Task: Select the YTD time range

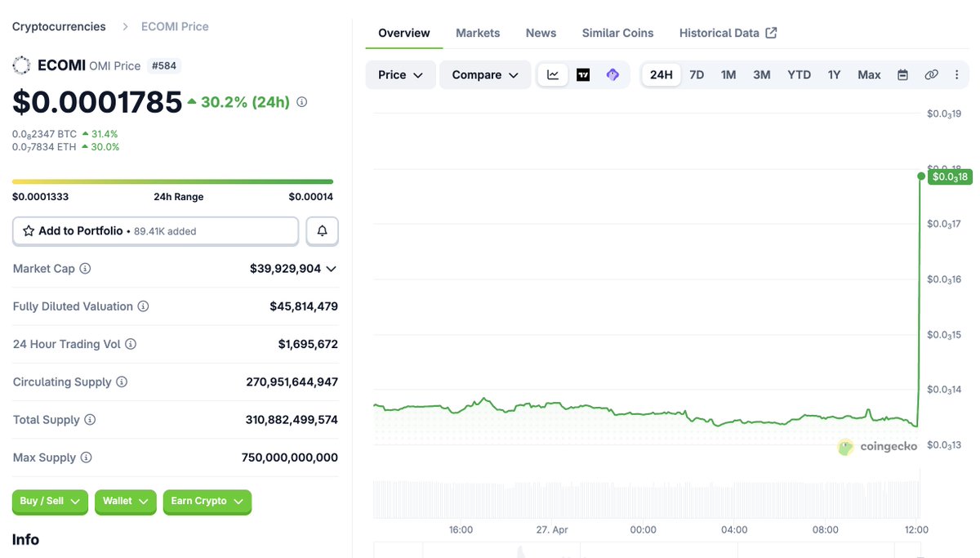Action: coord(799,74)
